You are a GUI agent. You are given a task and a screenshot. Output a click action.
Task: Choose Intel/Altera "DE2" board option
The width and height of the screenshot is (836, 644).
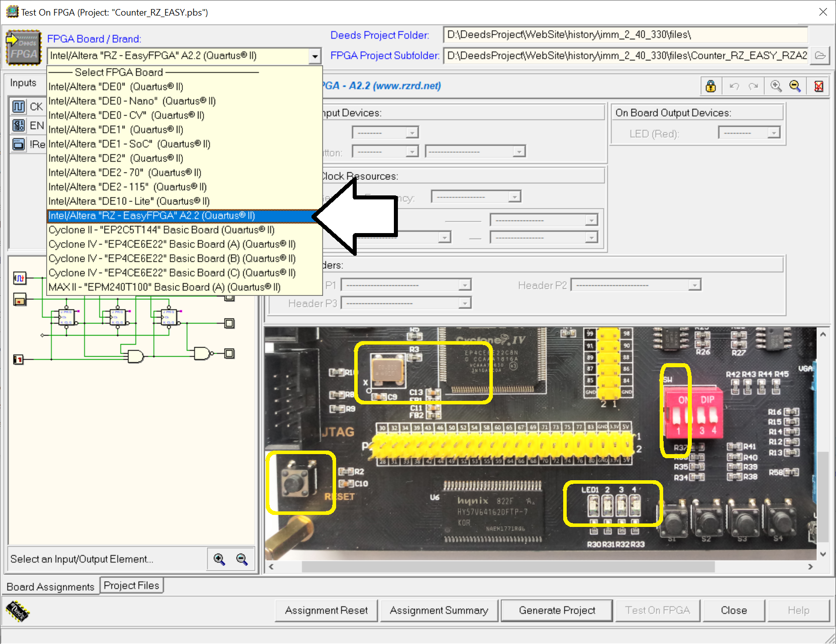coord(184,158)
